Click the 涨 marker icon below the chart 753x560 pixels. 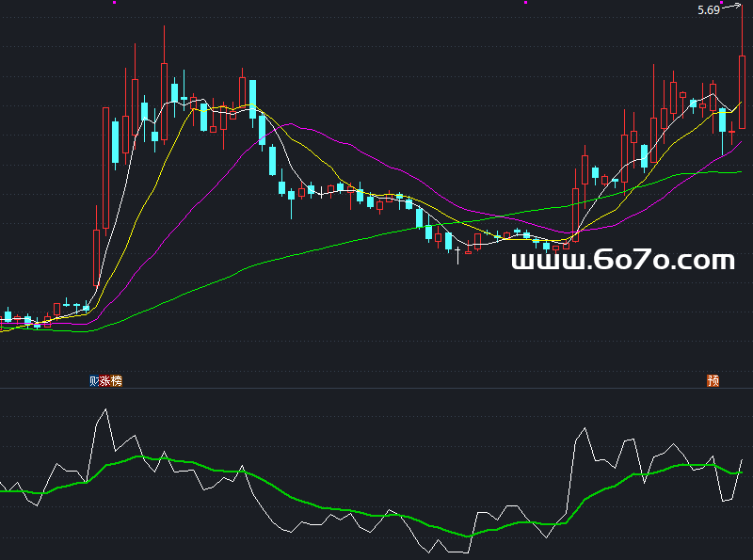coord(105,381)
